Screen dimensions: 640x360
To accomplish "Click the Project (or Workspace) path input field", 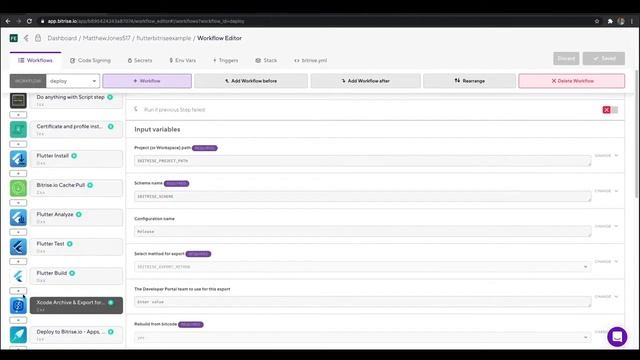I will (362, 161).
